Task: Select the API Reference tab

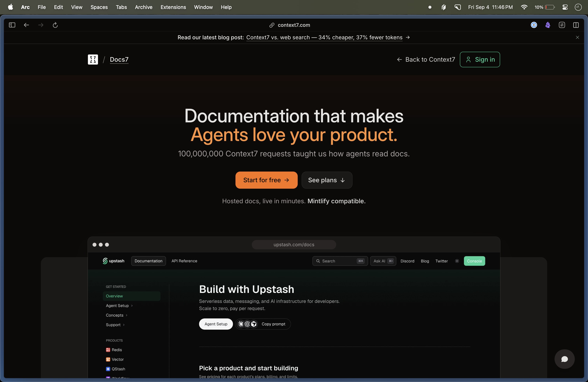Action: point(184,261)
